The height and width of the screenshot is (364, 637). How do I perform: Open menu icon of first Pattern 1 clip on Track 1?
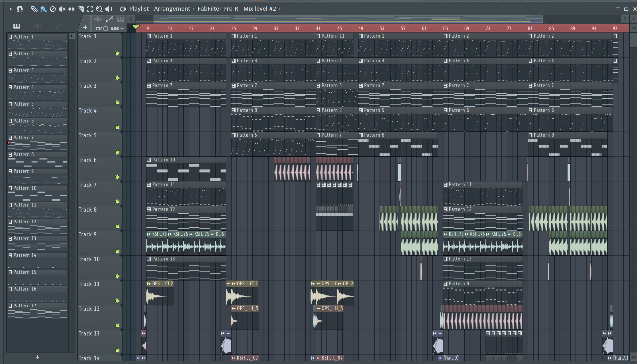pyautogui.click(x=149, y=36)
